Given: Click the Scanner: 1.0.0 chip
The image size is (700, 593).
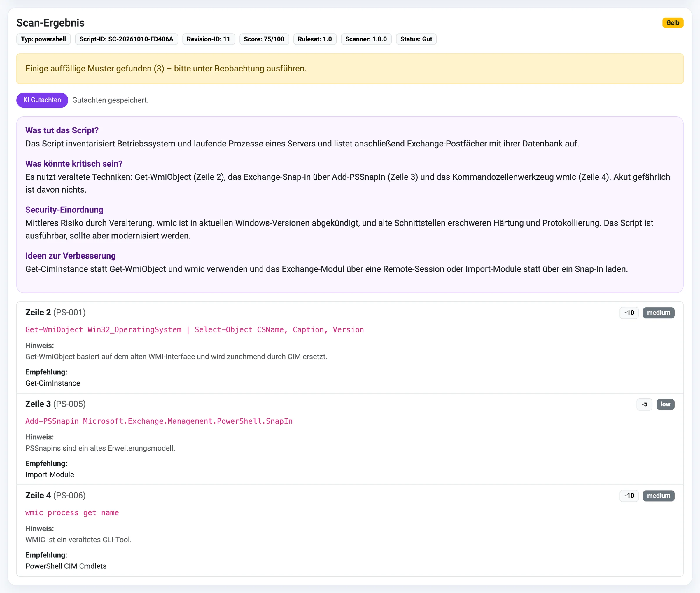Looking at the screenshot, I should (x=366, y=39).
